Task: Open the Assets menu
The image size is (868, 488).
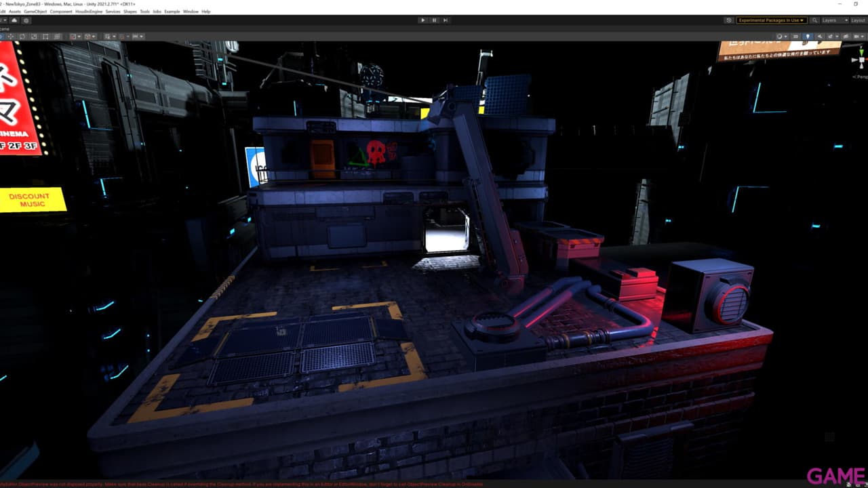Action: (x=14, y=12)
